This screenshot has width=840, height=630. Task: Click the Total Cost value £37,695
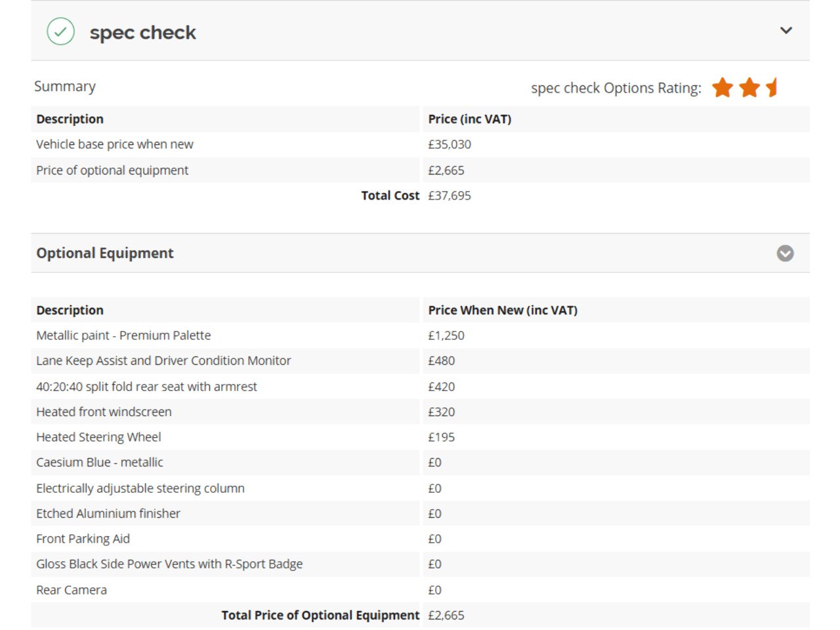(450, 196)
